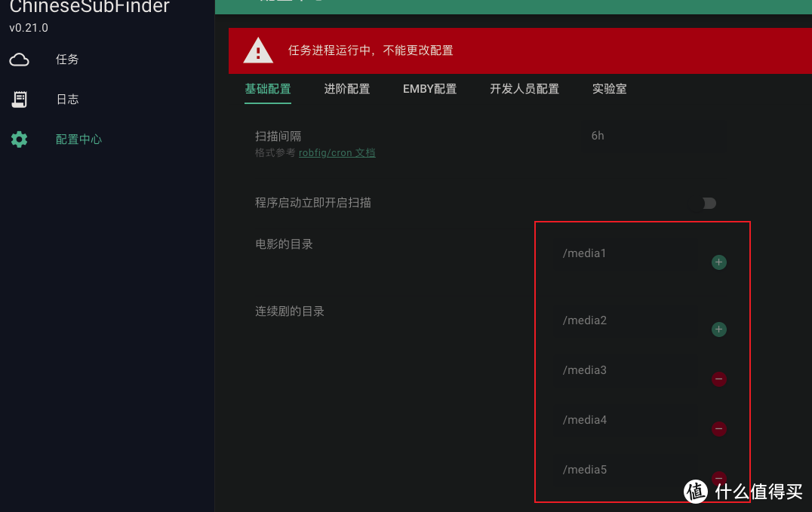Click the warning triangle icon in red banner
Screen dimensions: 812x512
pos(257,51)
